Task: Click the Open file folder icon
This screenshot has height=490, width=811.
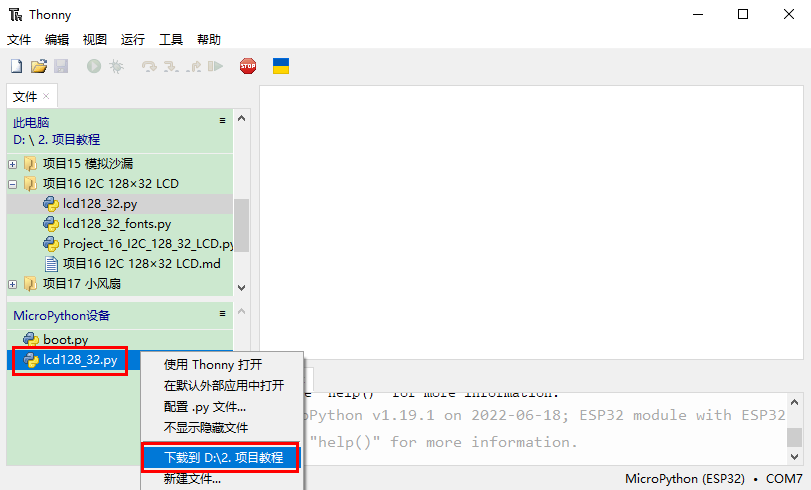Action: pos(39,67)
